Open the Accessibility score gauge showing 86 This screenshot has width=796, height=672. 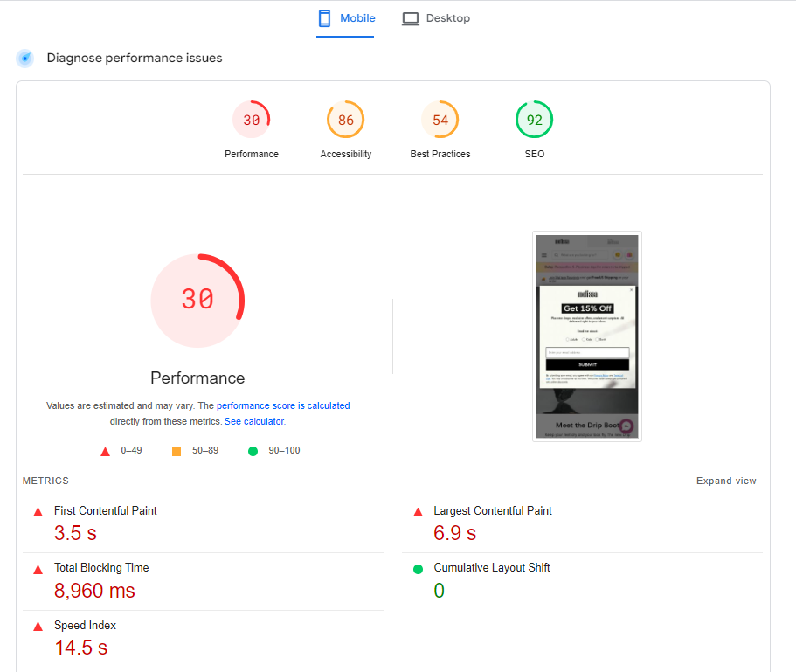click(x=346, y=120)
